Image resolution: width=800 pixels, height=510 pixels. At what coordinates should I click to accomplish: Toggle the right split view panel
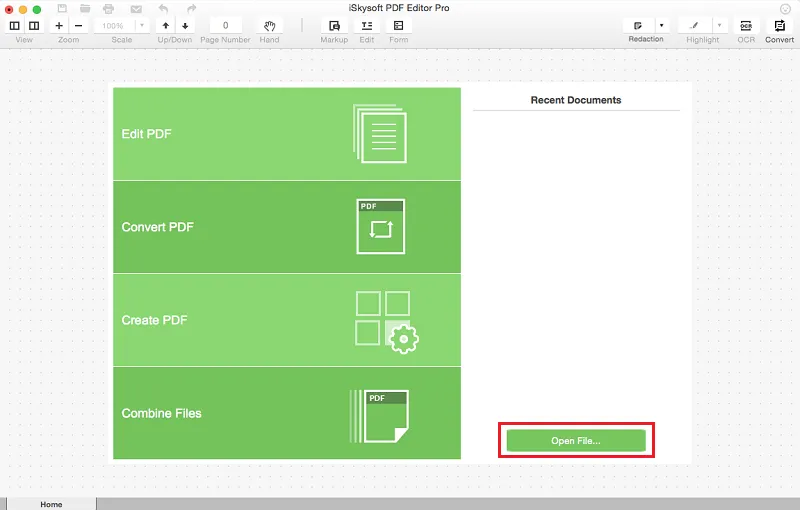tap(34, 26)
